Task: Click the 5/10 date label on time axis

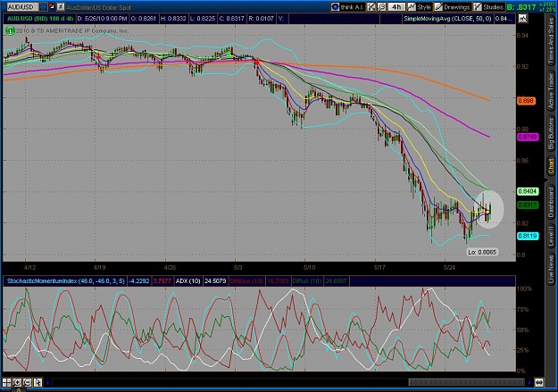Action: tap(310, 268)
